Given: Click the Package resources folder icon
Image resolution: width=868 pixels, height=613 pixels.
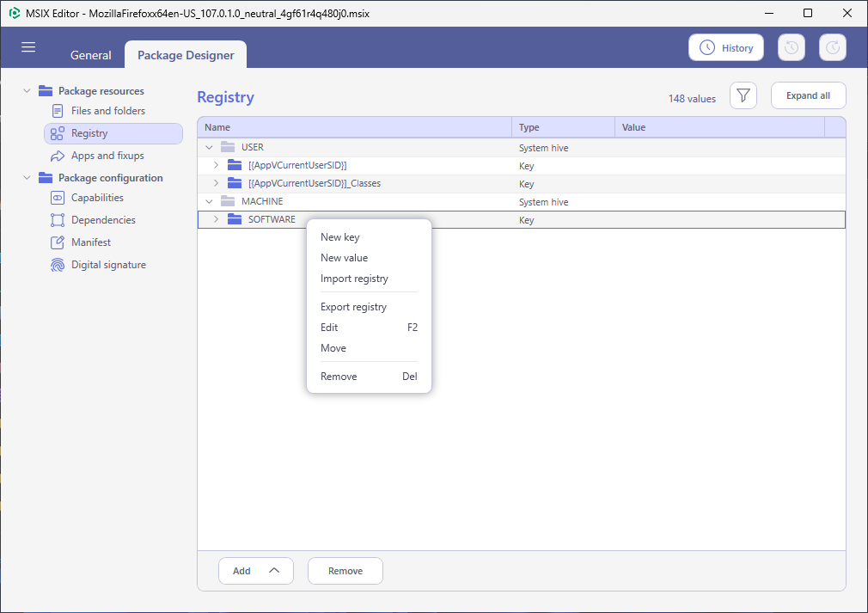Looking at the screenshot, I should click(46, 91).
